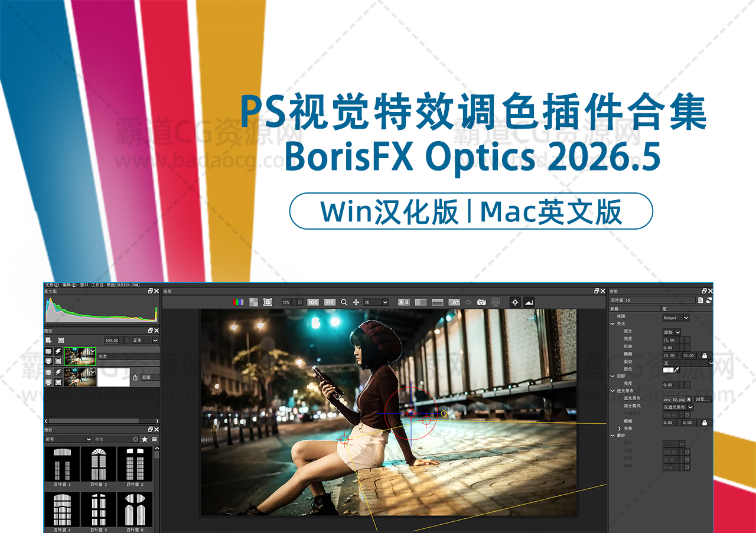
Task: Open the edit icon on the 原图 layer
Action: (x=48, y=372)
